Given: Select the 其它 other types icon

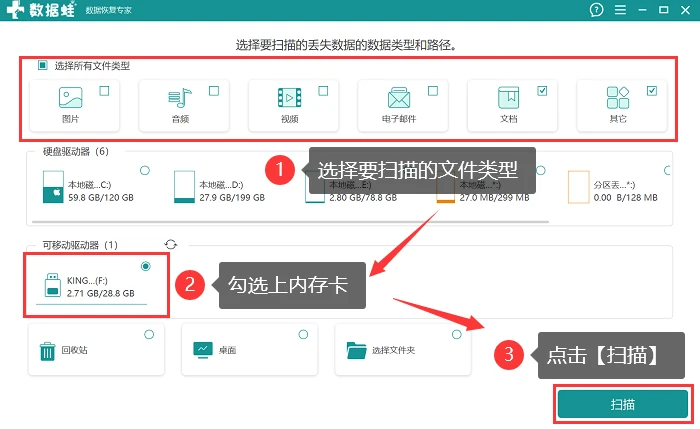Looking at the screenshot, I should (618, 97).
